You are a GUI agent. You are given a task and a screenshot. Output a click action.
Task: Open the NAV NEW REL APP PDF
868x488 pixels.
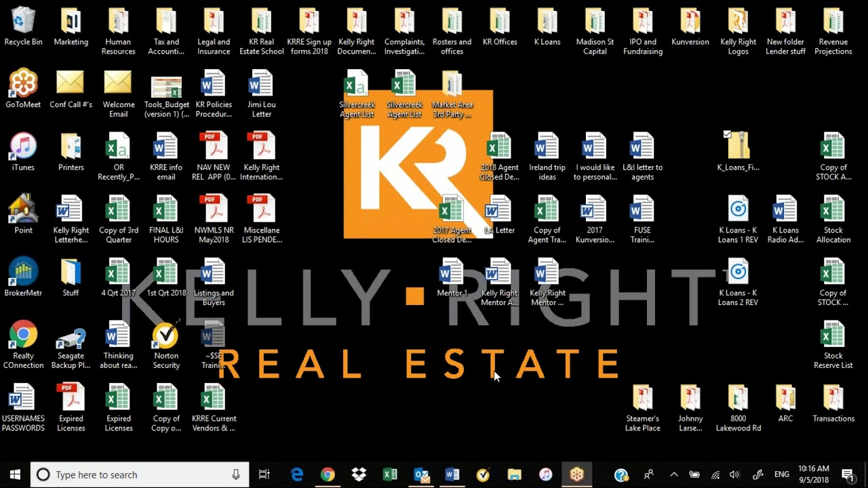[214, 157]
